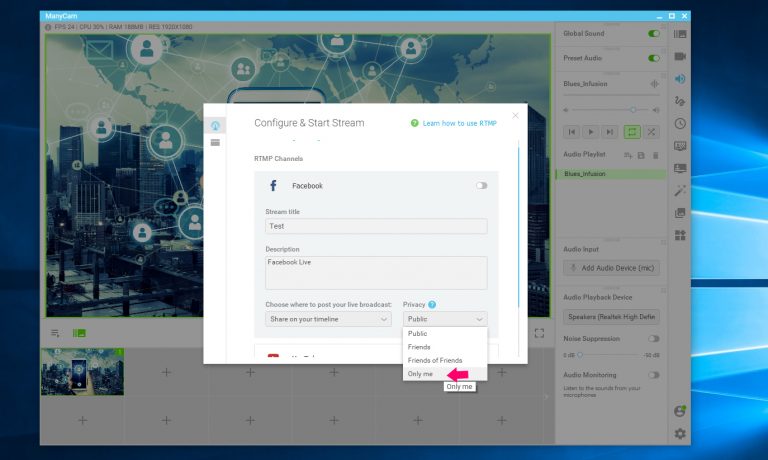
Task: Open the clock time sidebar icon
Action: click(680, 124)
